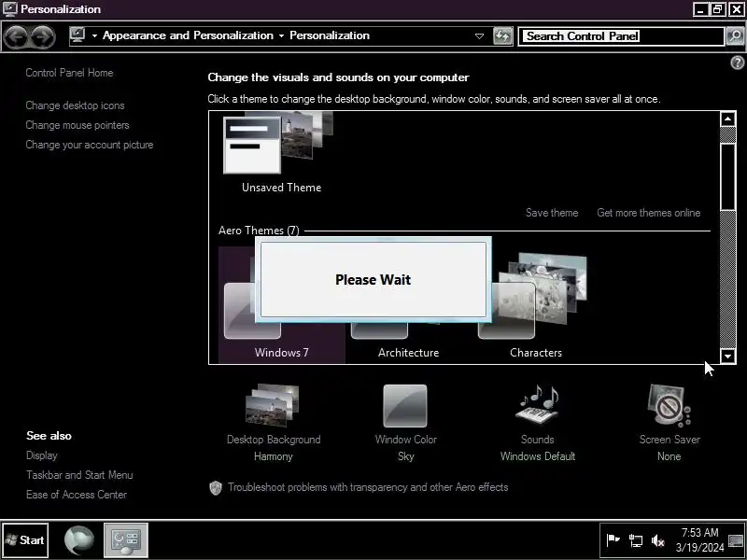This screenshot has height=560, width=747.
Task: Click the muted volume tray icon
Action: (x=658, y=540)
